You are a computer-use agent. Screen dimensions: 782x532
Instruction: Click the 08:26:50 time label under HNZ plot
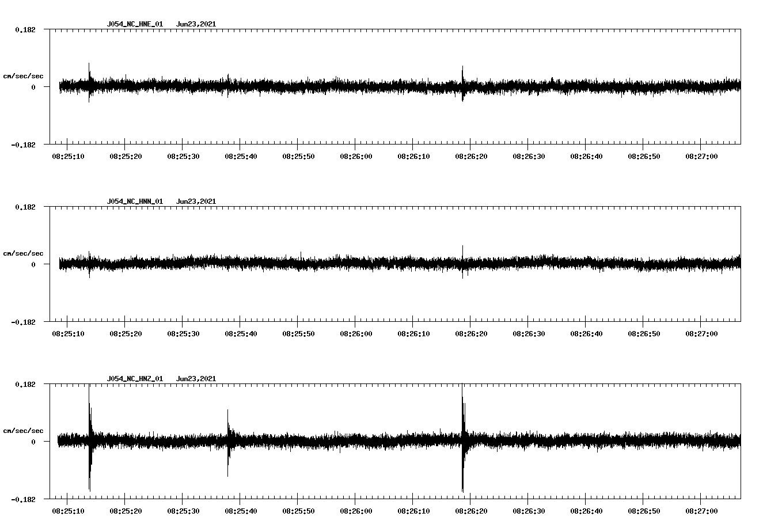click(644, 511)
